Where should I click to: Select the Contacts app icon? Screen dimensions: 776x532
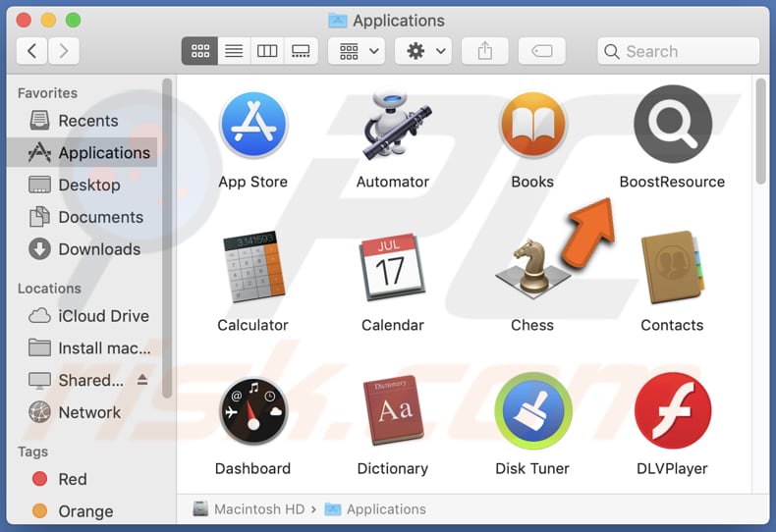click(x=673, y=268)
